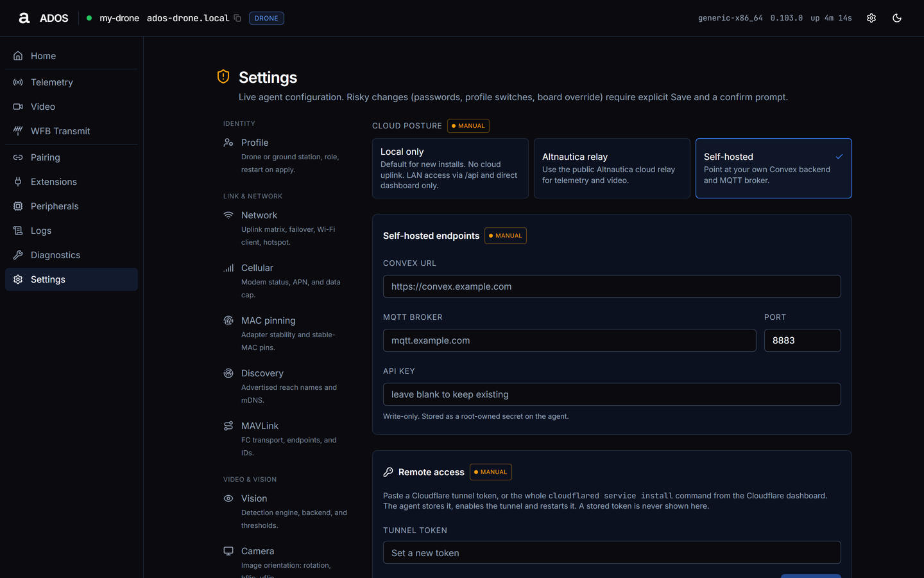Screen dimensions: 924x578
Task: Open Home from the sidebar
Action: (71, 56)
